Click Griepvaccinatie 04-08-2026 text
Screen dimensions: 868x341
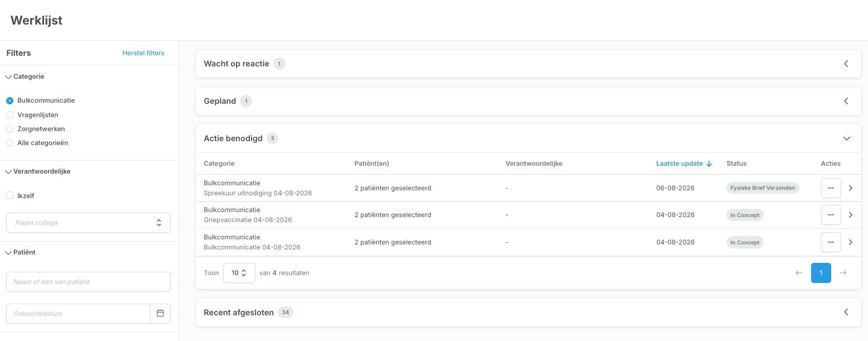pyautogui.click(x=248, y=220)
